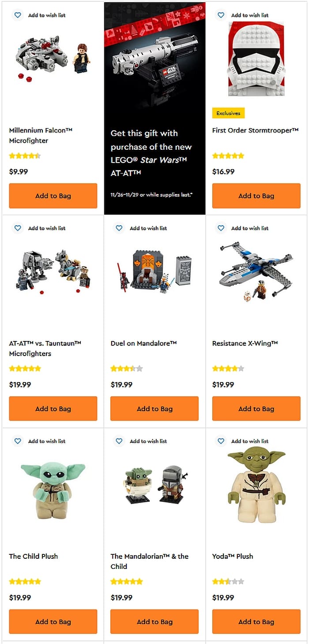Viewport: 309px width, 644px height.
Task: Click the star rating under Yoda Plush
Action: click(x=228, y=581)
